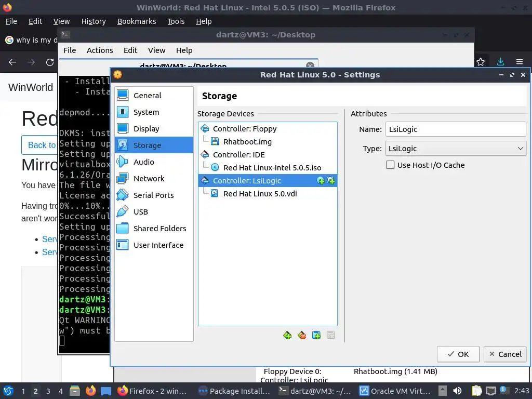
Task: Click the add storage attachment icon below list
Action: (x=316, y=336)
